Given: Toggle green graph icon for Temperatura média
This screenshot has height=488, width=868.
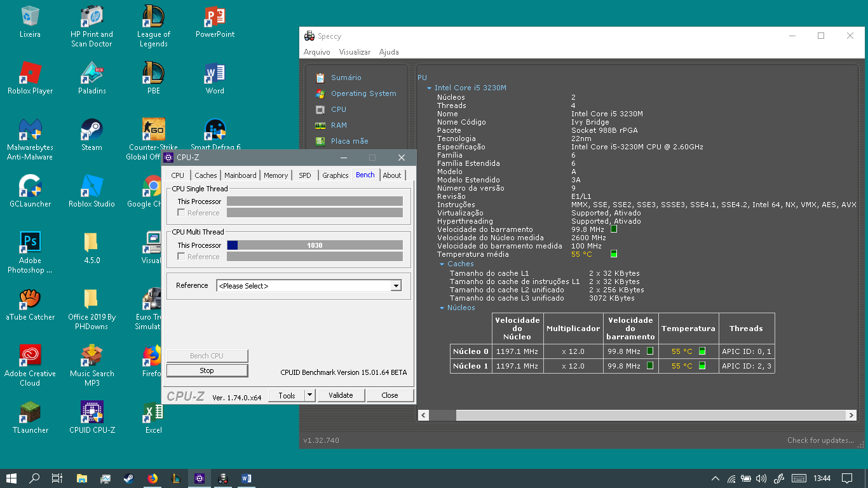Looking at the screenshot, I should [614, 254].
